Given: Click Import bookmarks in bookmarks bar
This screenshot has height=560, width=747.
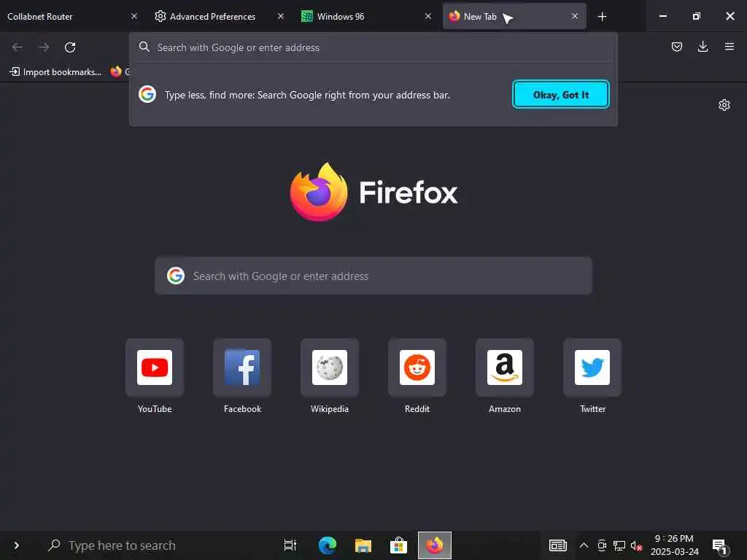Looking at the screenshot, I should coord(55,72).
